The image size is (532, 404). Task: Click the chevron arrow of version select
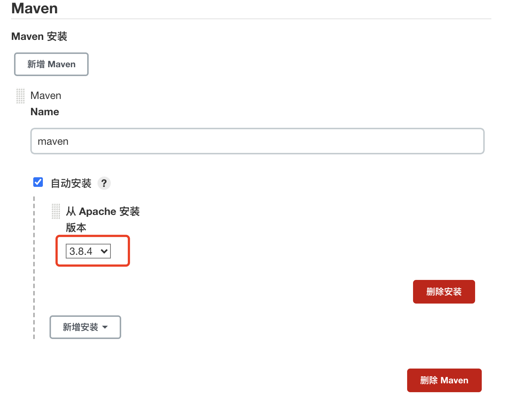(104, 251)
